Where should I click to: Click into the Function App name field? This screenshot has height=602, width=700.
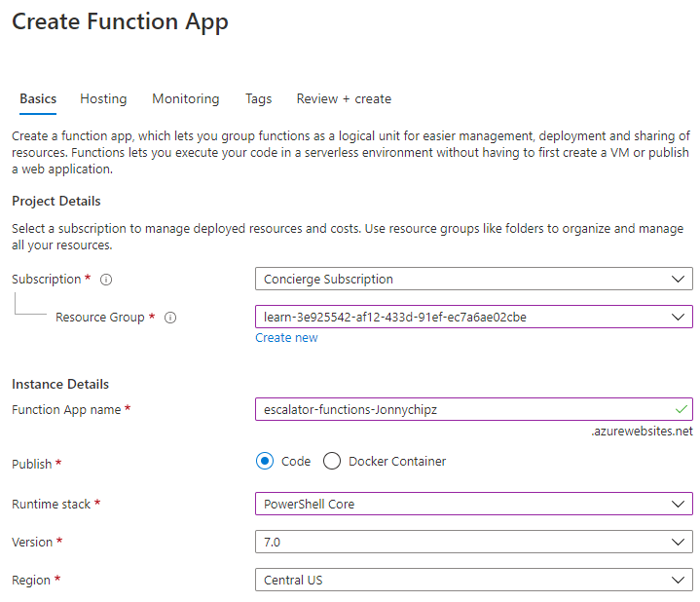pyautogui.click(x=458, y=410)
